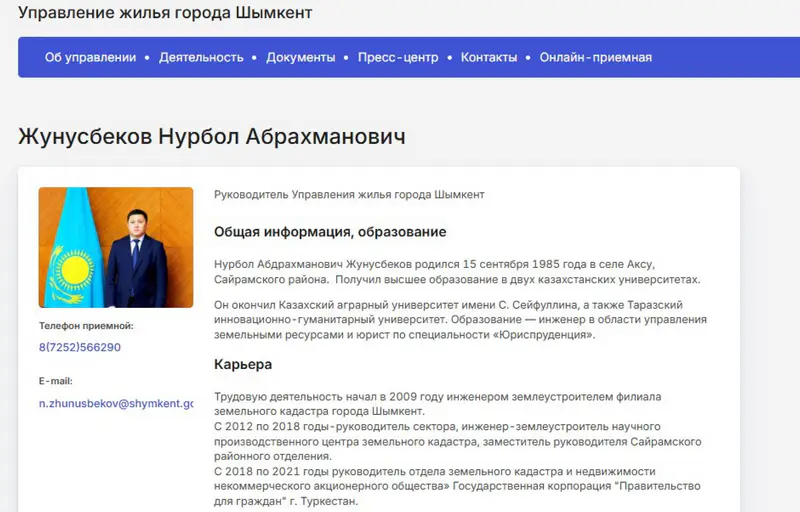Image resolution: width=800 pixels, height=512 pixels.
Task: Click the E-mail label
Action: 56,381
